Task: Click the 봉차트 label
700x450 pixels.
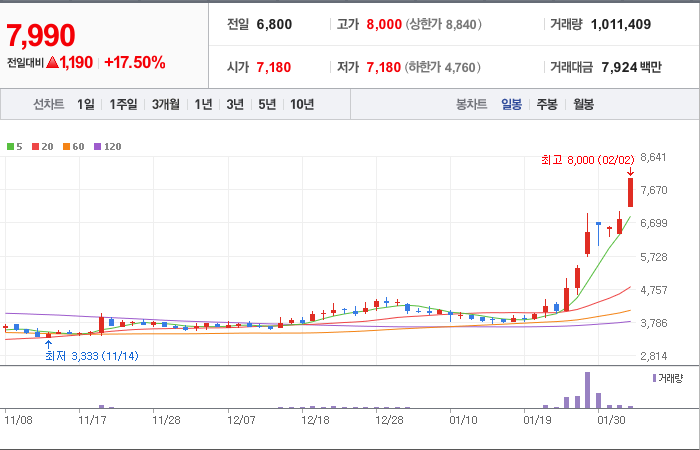Action: (471, 104)
